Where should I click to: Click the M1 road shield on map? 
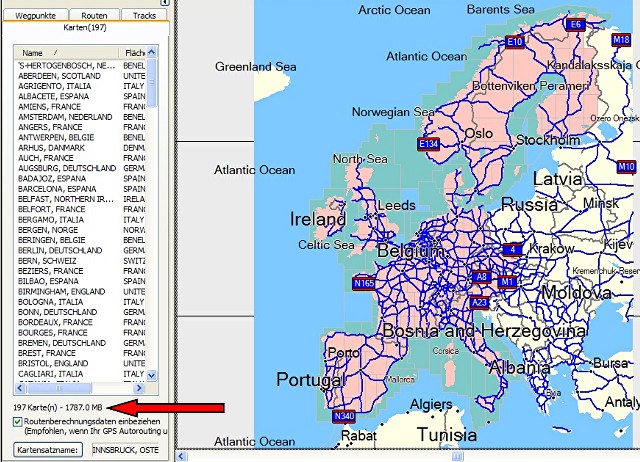pyautogui.click(x=507, y=282)
